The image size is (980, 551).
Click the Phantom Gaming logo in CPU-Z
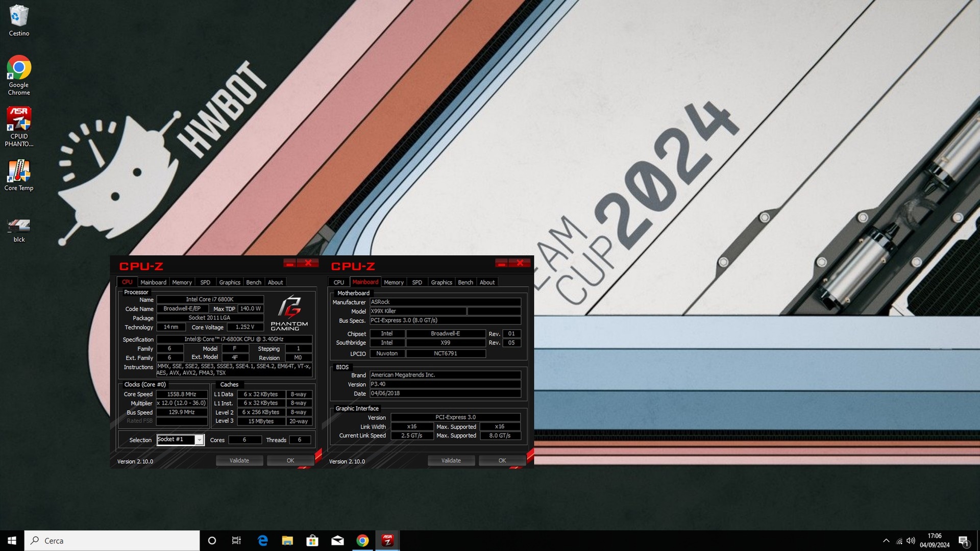289,313
